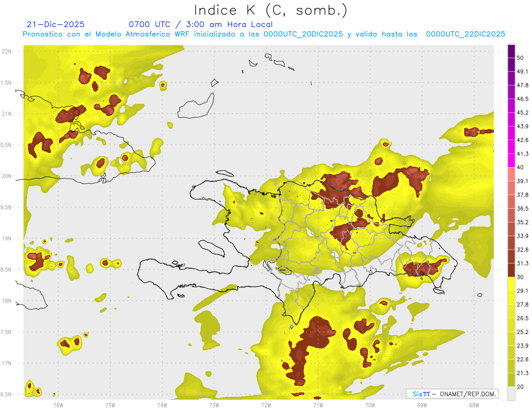Click the colorbar value 27.8
The image size is (532, 411).
tap(522, 305)
